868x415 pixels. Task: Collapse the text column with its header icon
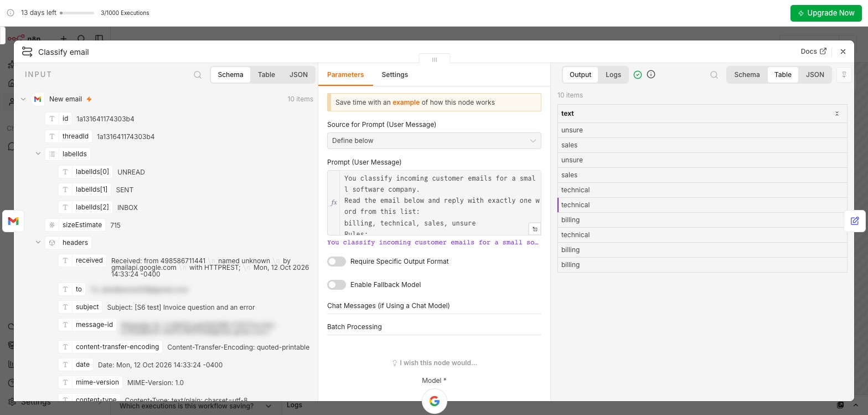(x=837, y=114)
